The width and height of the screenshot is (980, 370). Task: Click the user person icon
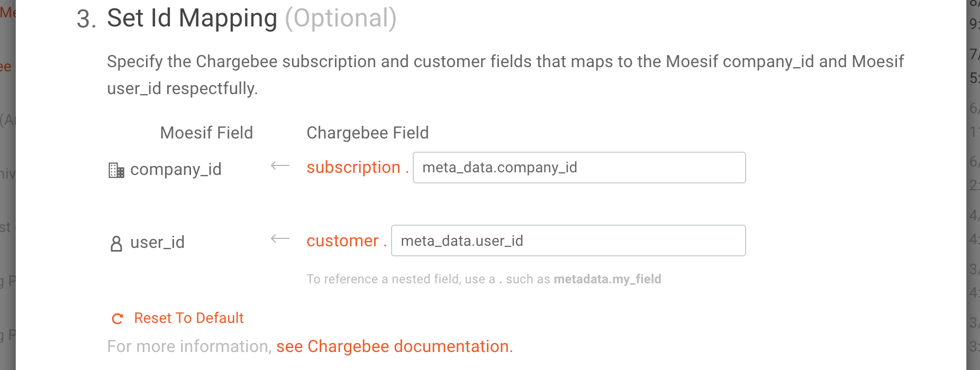(116, 244)
